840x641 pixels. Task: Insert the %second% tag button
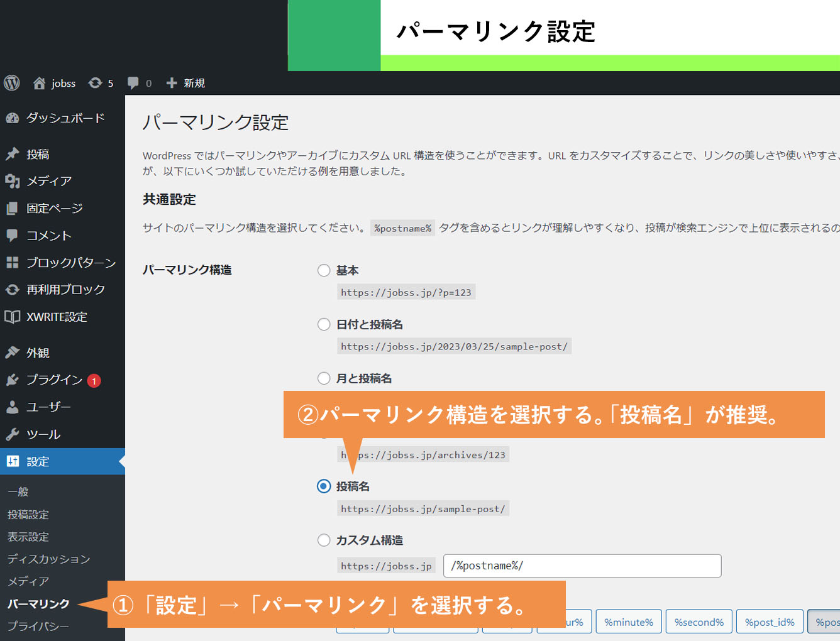pyautogui.click(x=699, y=622)
